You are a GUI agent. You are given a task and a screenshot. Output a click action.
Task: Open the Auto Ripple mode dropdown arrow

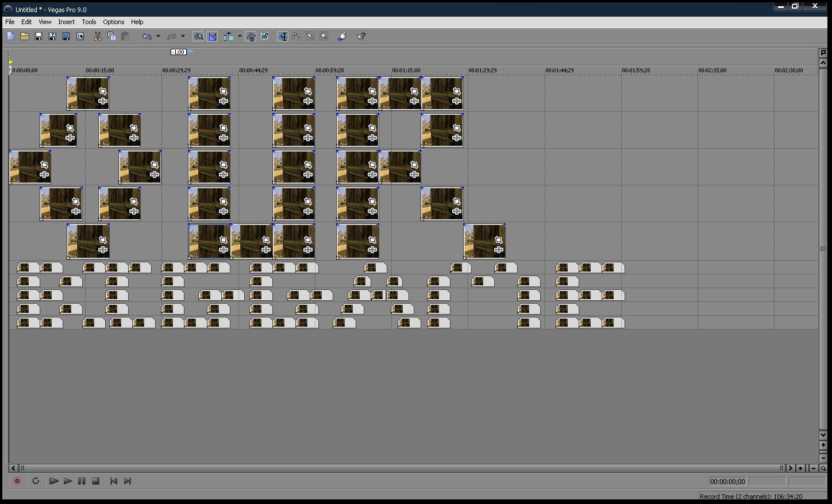[240, 36]
